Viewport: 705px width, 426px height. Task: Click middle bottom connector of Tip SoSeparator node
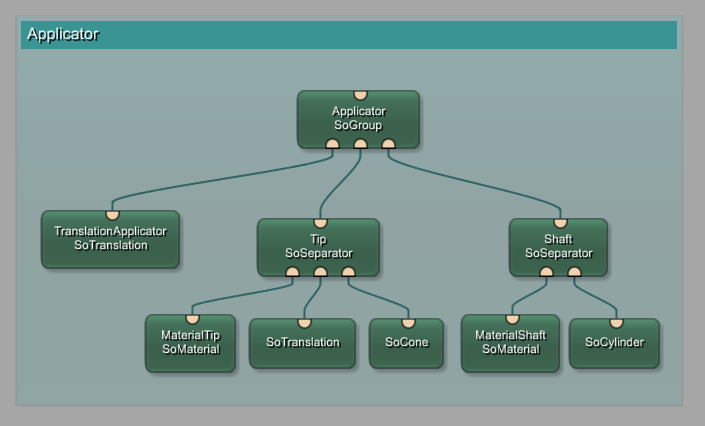(320, 271)
